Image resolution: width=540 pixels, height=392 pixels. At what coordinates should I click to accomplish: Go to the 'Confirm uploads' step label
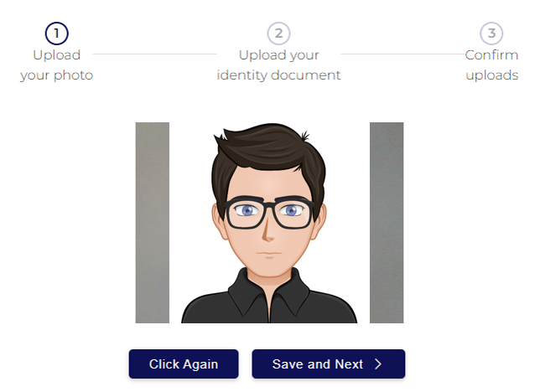coord(491,65)
